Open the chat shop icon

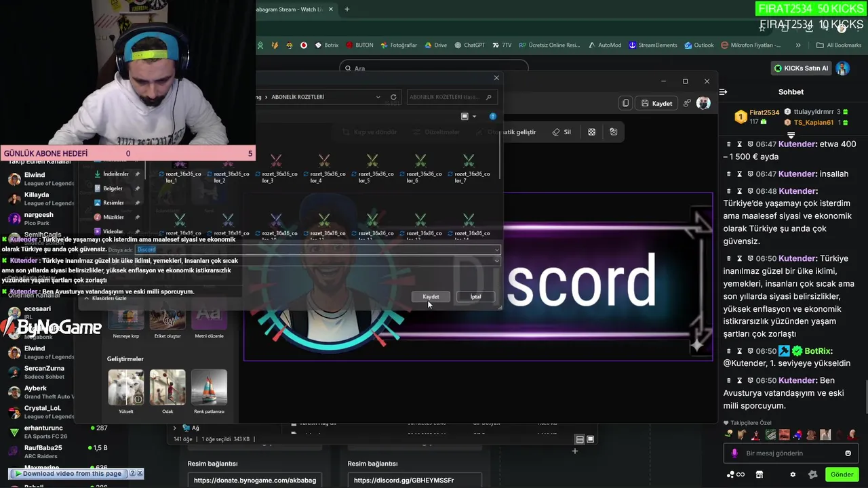pos(759,474)
